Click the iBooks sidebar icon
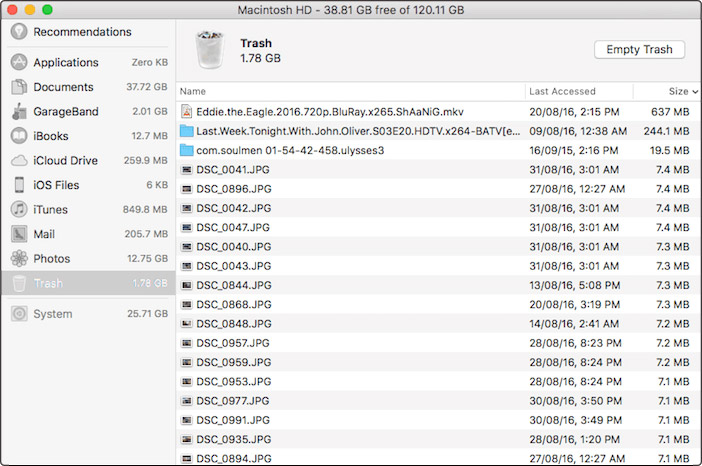This screenshot has width=702, height=466. coord(19,136)
